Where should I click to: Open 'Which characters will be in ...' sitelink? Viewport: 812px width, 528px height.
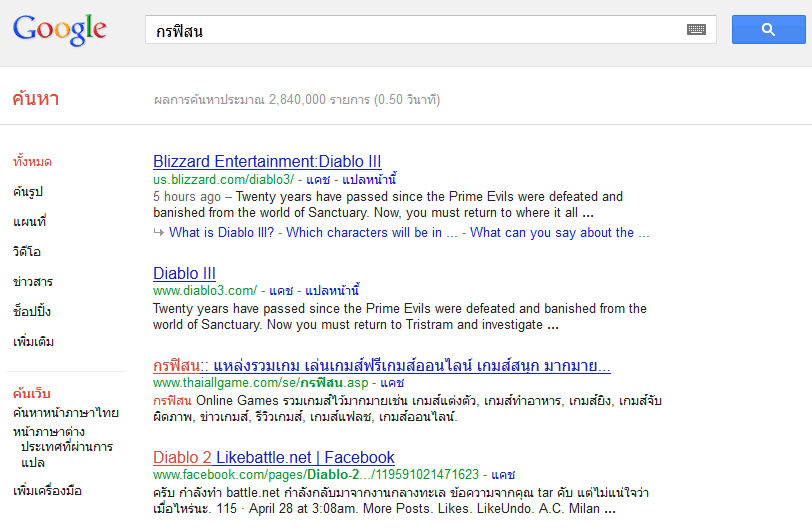click(372, 232)
